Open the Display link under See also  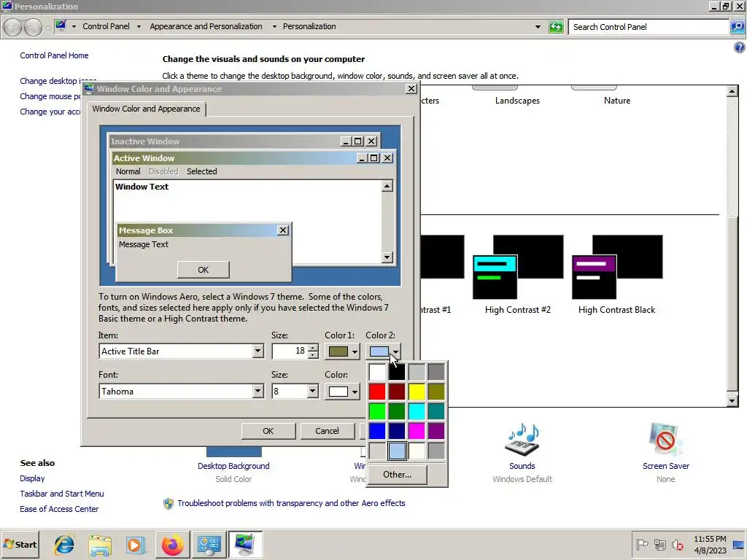32,478
